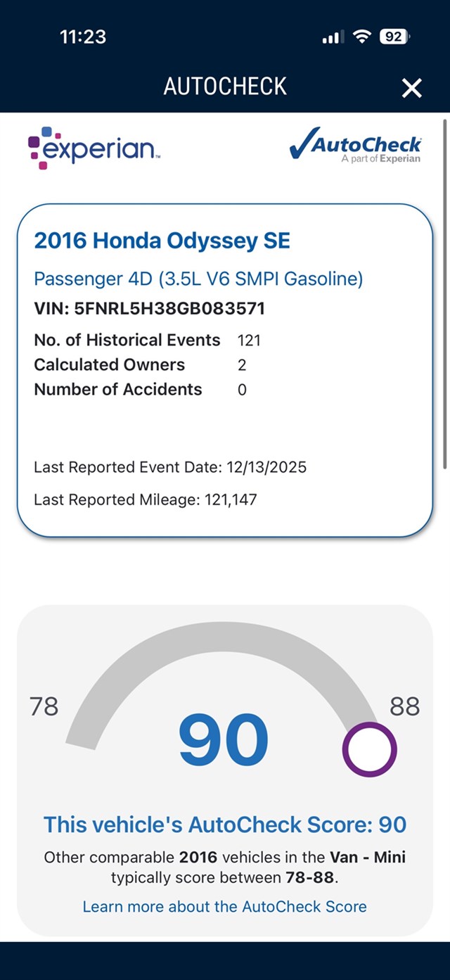Tap the AUTOCHECK header title
Viewport: 450px width, 980px height.
225,87
